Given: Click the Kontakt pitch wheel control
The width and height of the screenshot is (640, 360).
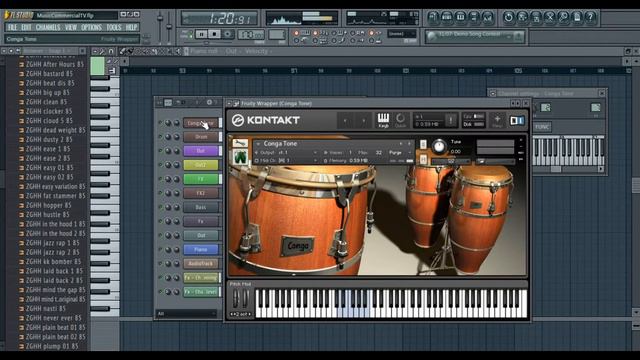Looking at the screenshot, I should click(x=236, y=299).
